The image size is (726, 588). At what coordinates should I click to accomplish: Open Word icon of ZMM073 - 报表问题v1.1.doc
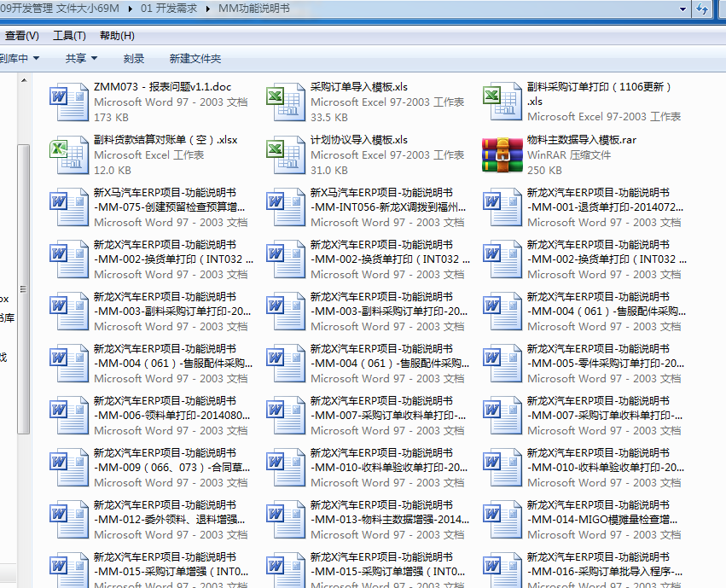coord(69,102)
